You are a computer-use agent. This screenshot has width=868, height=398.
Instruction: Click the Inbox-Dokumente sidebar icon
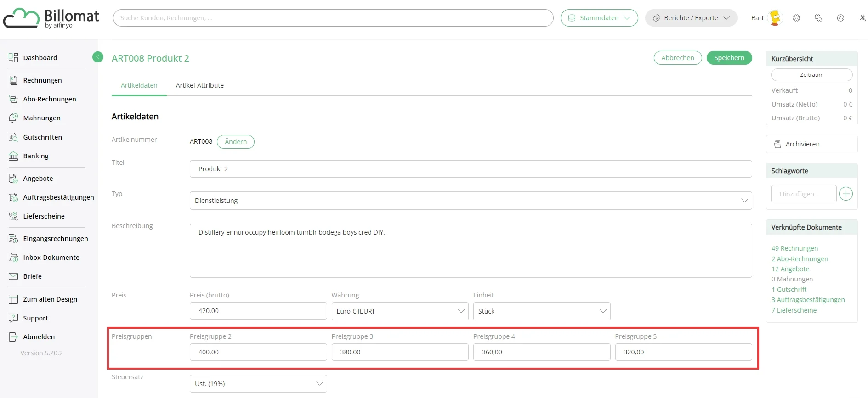(13, 258)
